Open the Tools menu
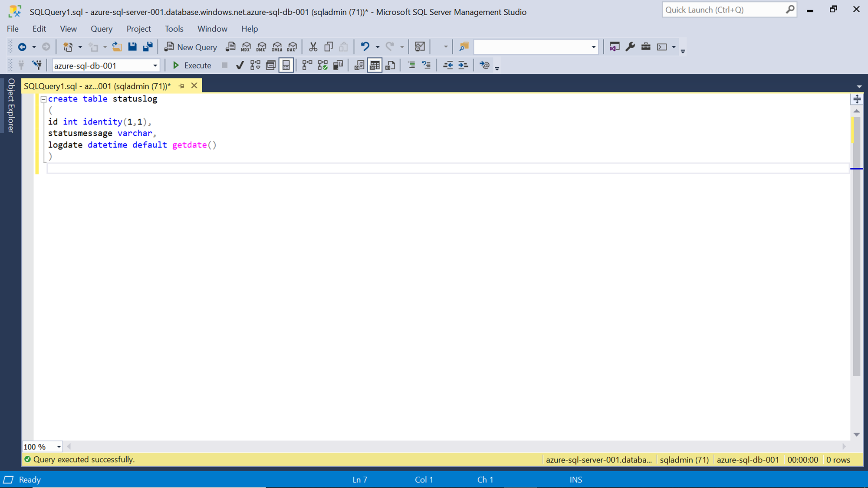The image size is (868, 488). click(x=174, y=29)
